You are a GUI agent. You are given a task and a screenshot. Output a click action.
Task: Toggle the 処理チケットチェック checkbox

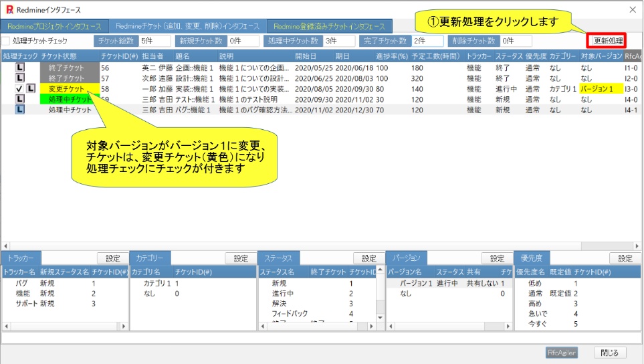6,41
